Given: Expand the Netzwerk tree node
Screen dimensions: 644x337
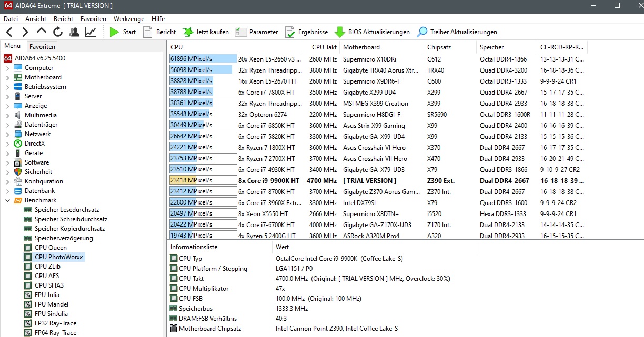Looking at the screenshot, I should tap(7, 134).
